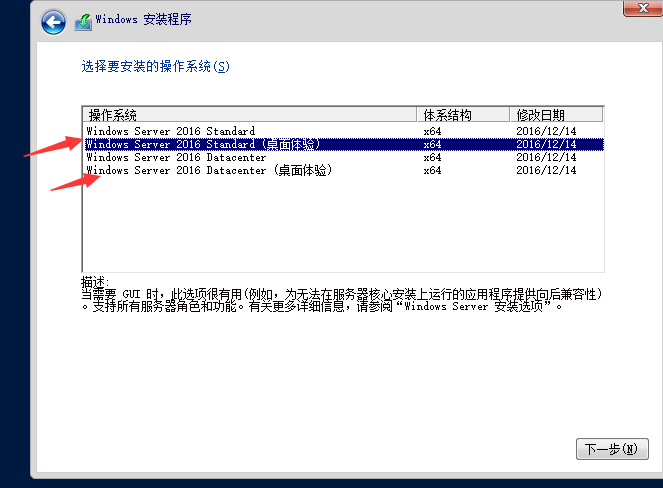This screenshot has width=663, height=488.
Task: Click the 选择要安装的操作系统(S) heading label
Action: pyautogui.click(x=155, y=66)
